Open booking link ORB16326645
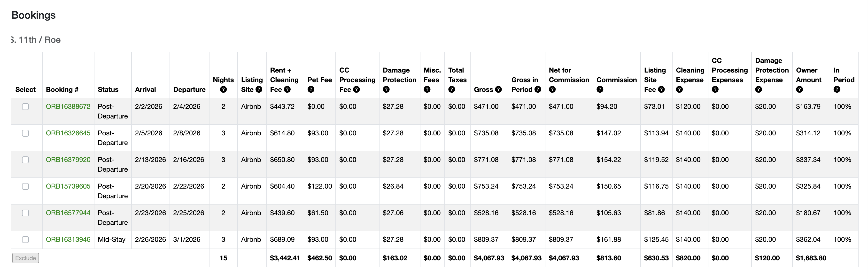Image resolution: width=868 pixels, height=279 pixels. pos(68,133)
